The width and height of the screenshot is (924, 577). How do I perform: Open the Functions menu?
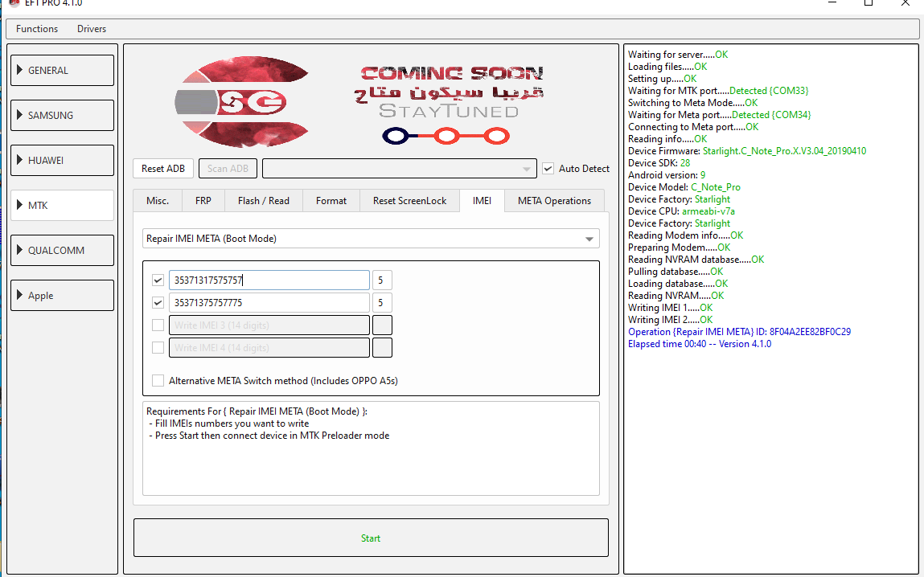tap(37, 28)
